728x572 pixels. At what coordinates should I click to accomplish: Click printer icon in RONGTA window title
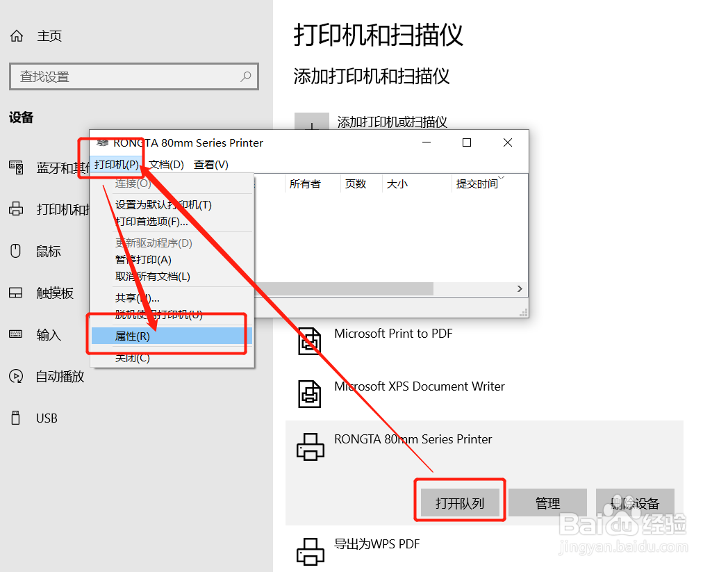(x=103, y=142)
